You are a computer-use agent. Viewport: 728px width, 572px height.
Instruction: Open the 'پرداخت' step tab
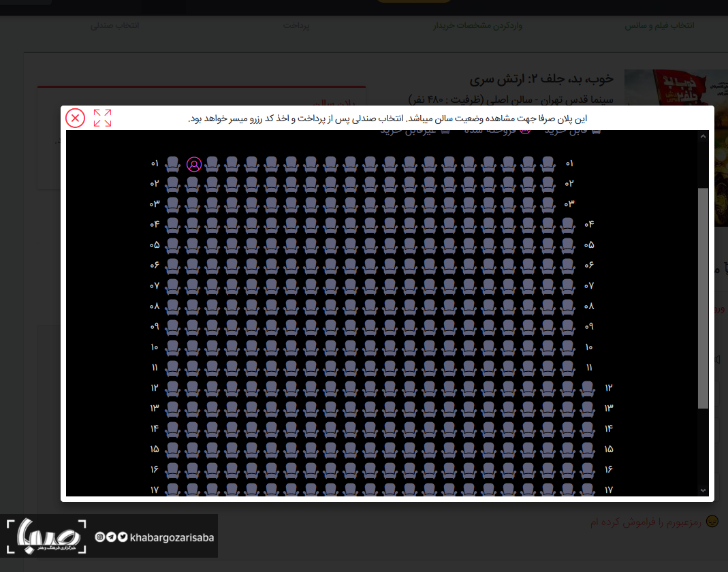(x=296, y=26)
